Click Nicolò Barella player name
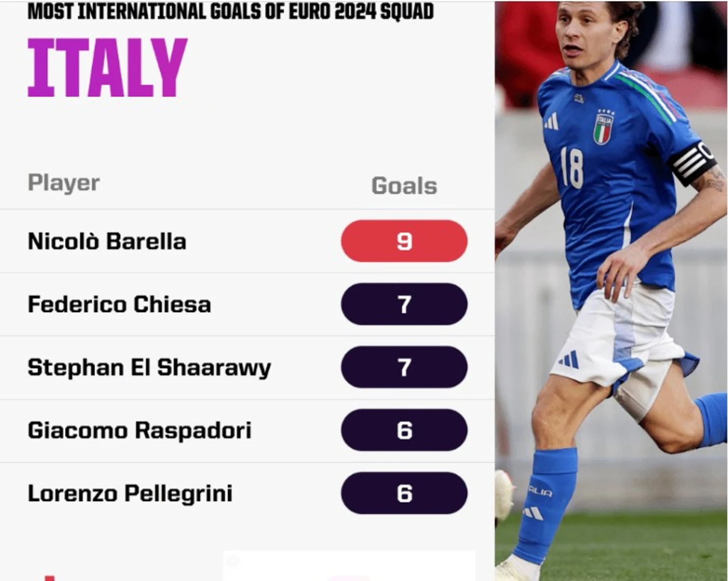Screen dimensions: 728x581 107,241
